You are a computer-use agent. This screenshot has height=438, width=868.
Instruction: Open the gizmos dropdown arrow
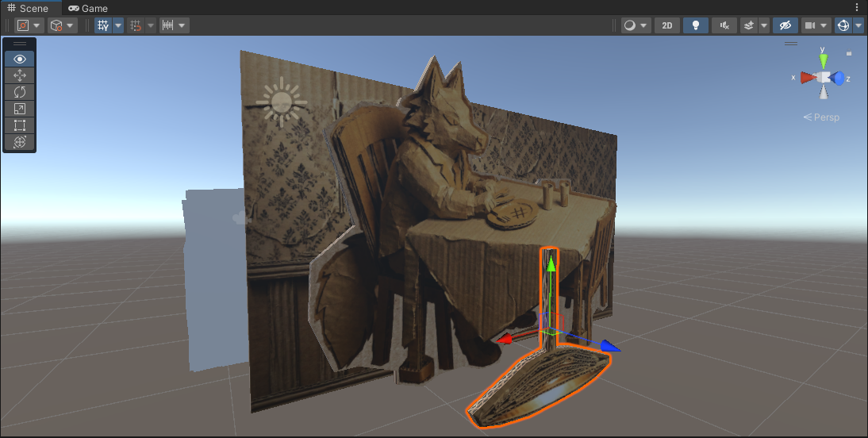pyautogui.click(x=858, y=25)
